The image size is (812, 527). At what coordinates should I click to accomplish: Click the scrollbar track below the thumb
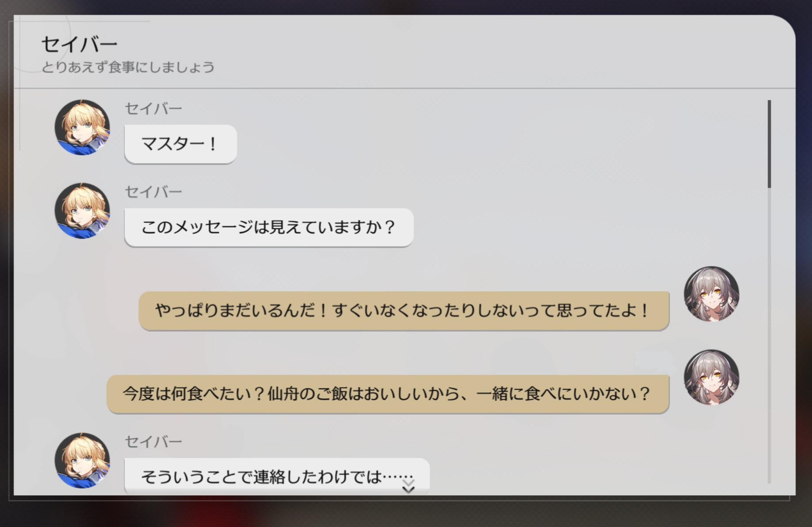pos(769,335)
